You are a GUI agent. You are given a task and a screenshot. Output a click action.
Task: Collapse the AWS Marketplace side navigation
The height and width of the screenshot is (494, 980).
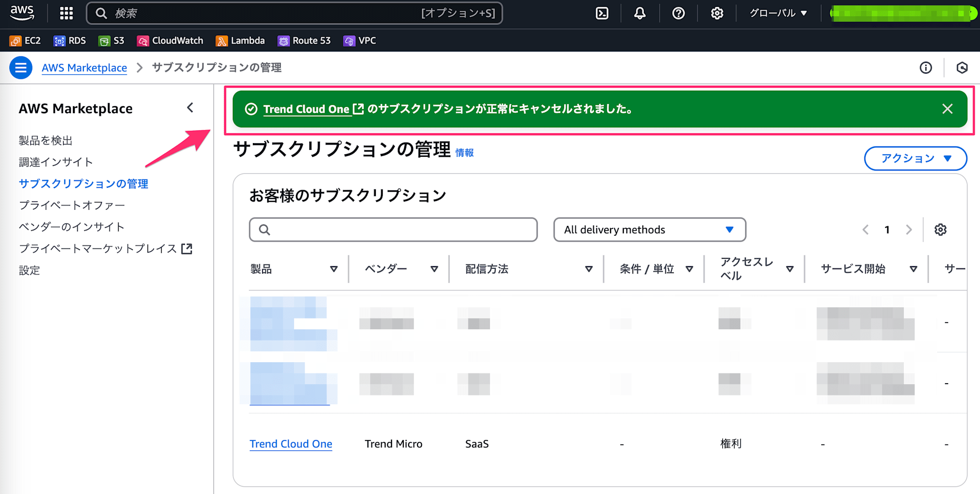pos(190,108)
